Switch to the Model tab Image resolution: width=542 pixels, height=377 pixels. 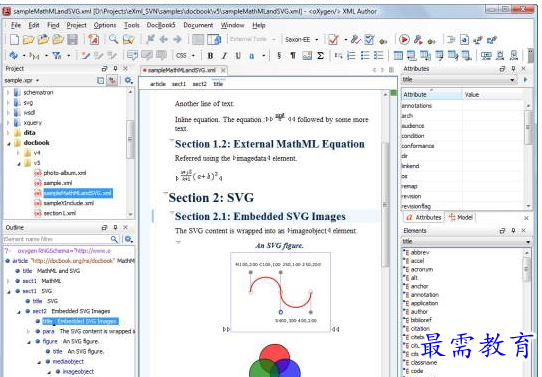click(461, 217)
